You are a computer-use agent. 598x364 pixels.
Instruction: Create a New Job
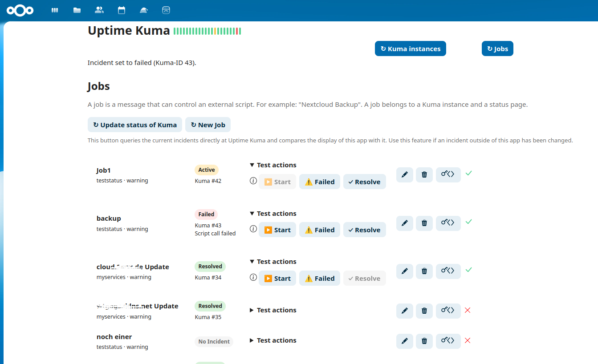[x=208, y=125]
